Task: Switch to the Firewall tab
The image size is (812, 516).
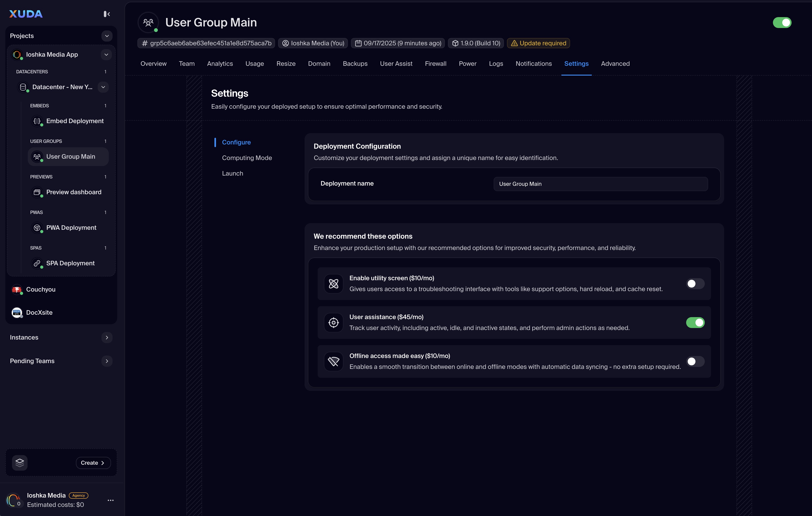Action: [435, 64]
